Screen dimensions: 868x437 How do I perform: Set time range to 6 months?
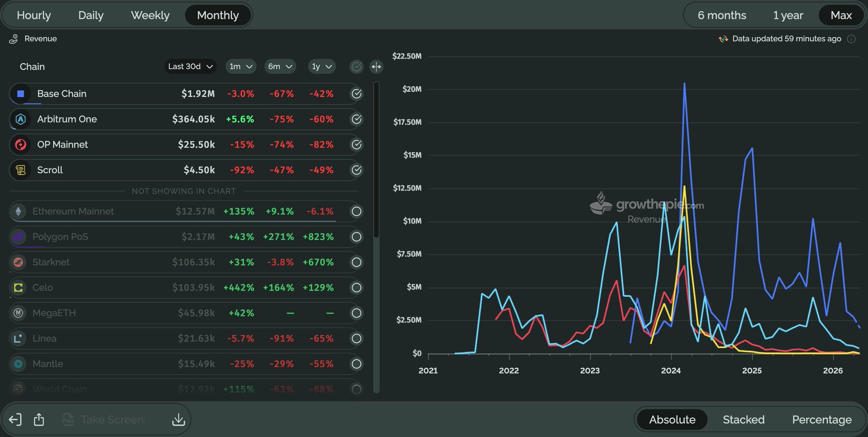(x=722, y=15)
